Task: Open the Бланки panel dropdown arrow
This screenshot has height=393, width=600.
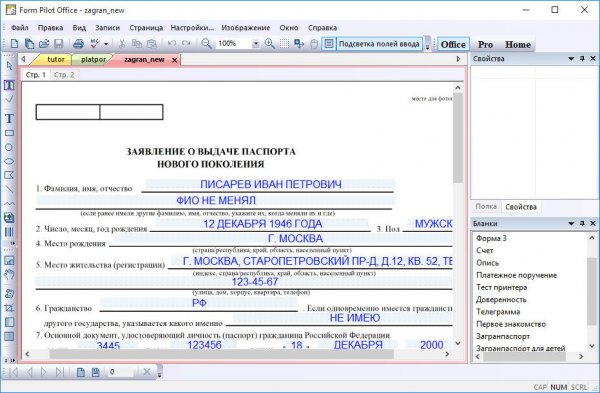Action: (x=571, y=223)
